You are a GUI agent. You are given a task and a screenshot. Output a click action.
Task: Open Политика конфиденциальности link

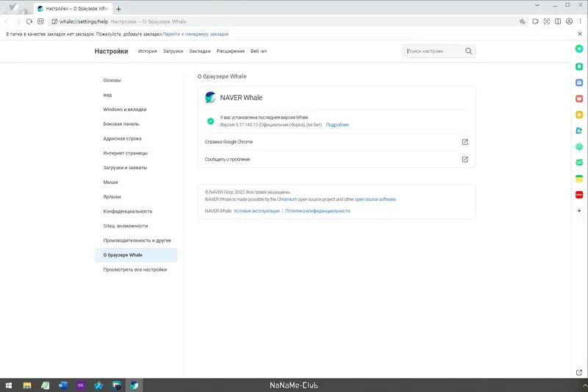318,211
